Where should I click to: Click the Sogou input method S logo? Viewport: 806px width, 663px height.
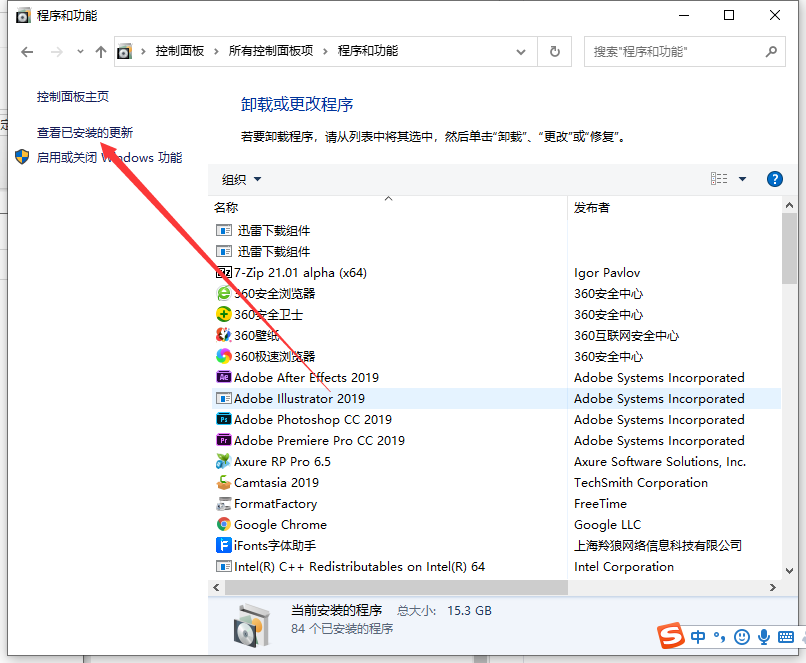pyautogui.click(x=671, y=636)
